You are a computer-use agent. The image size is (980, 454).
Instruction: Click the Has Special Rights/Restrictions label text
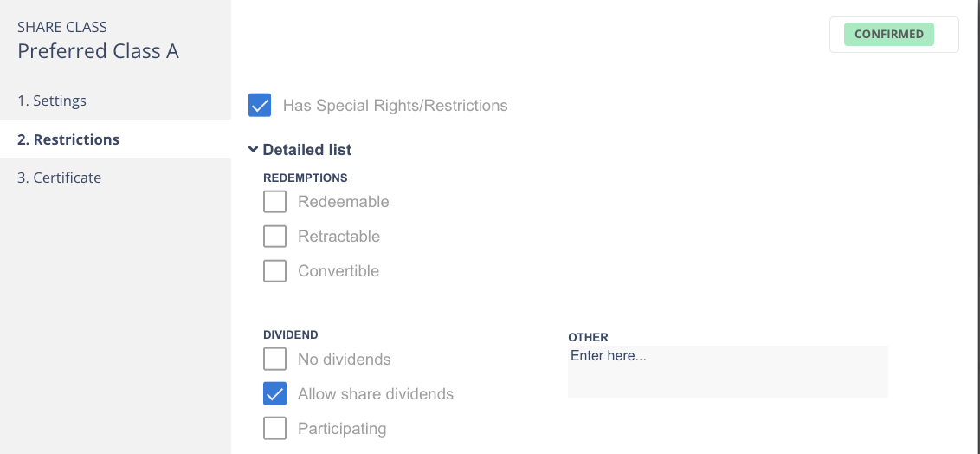395,106
